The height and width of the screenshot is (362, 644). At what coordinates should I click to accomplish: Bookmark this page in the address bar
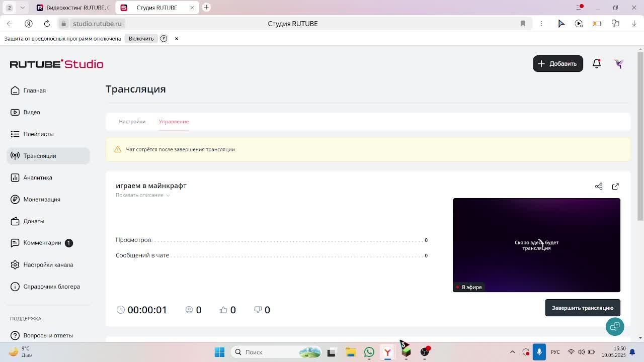pos(523,24)
